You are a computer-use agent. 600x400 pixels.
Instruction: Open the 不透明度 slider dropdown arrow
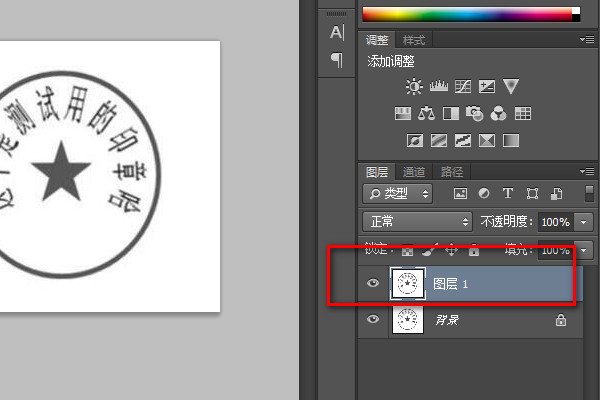point(584,222)
